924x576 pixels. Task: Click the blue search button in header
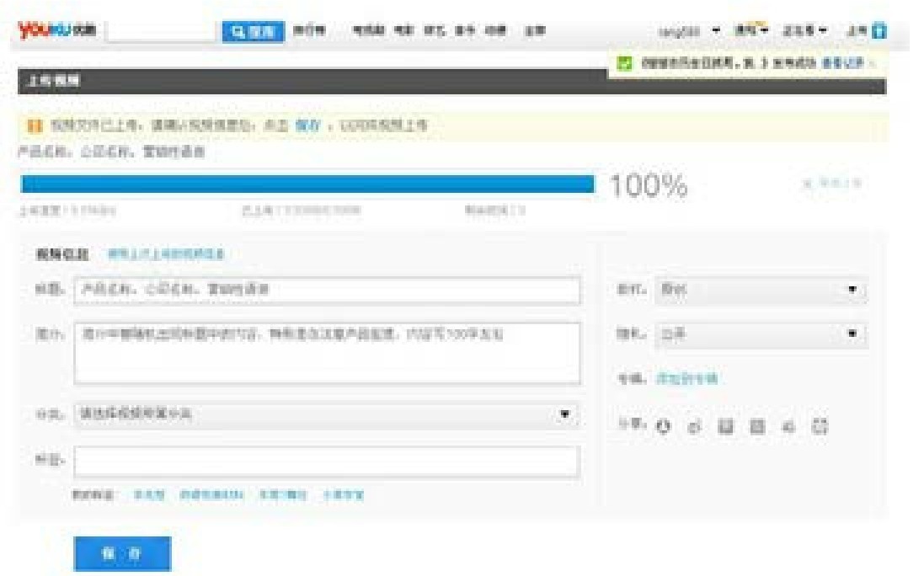click(x=254, y=31)
